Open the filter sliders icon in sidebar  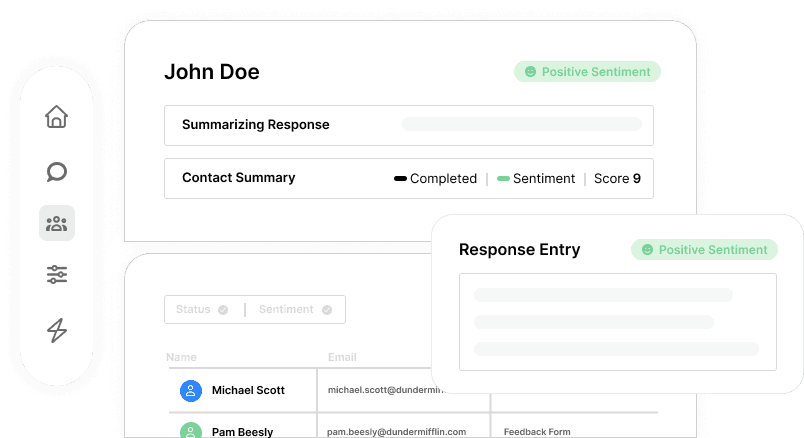[x=57, y=275]
